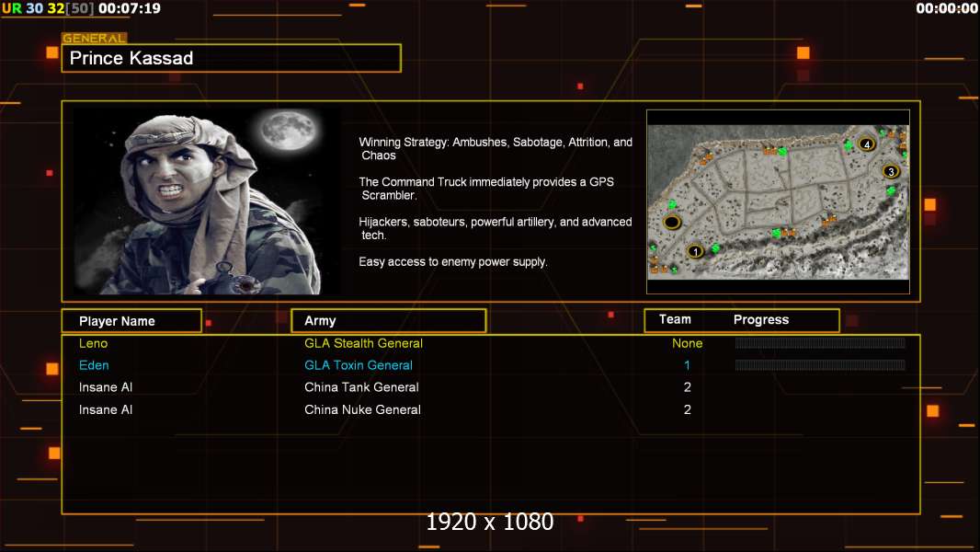Click start position 3 on the minimap

pyautogui.click(x=891, y=171)
